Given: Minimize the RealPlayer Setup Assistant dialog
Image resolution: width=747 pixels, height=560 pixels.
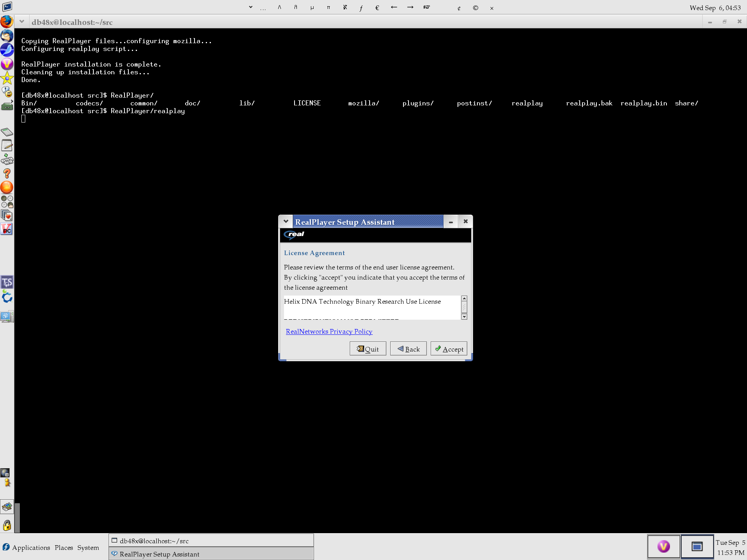Looking at the screenshot, I should coord(451,222).
